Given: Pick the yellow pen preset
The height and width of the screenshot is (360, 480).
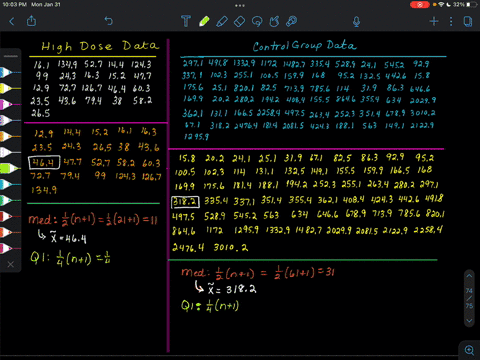Looking at the screenshot, I should coord(9,88).
